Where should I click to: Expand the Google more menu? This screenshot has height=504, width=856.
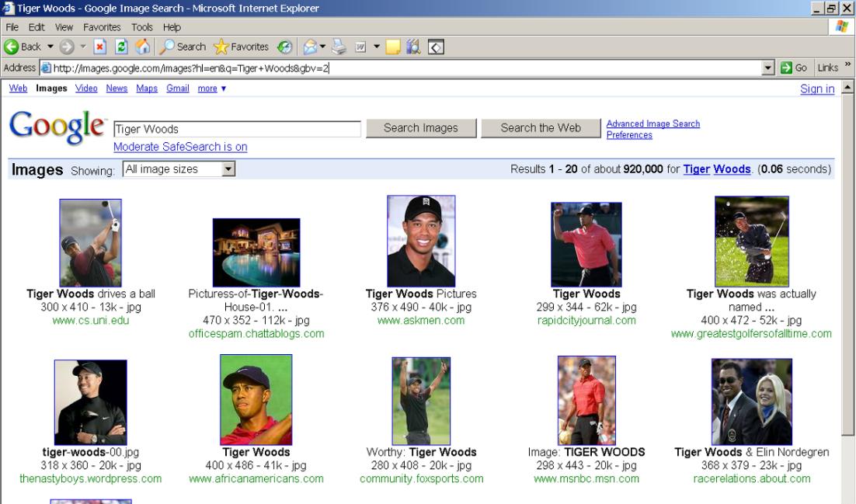coord(212,89)
